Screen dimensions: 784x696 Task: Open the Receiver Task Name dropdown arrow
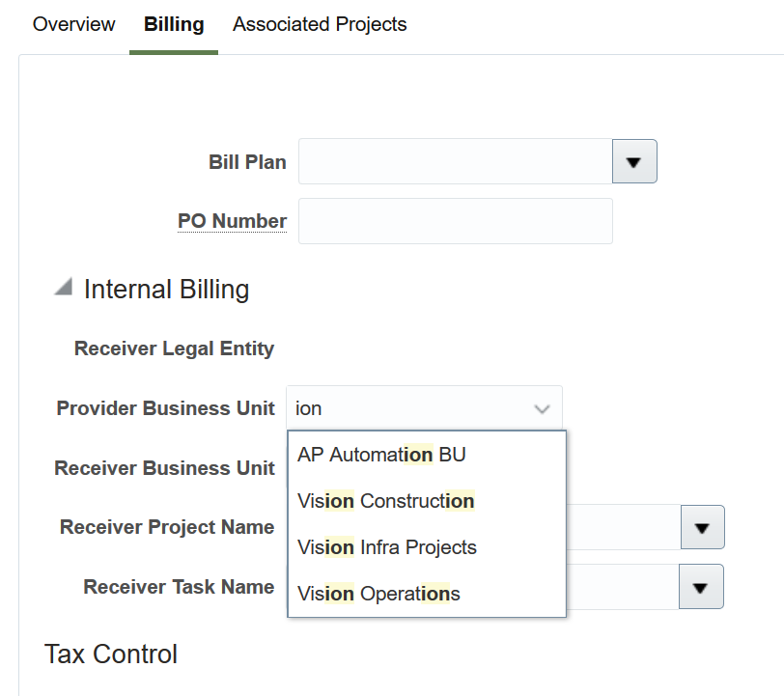701,587
